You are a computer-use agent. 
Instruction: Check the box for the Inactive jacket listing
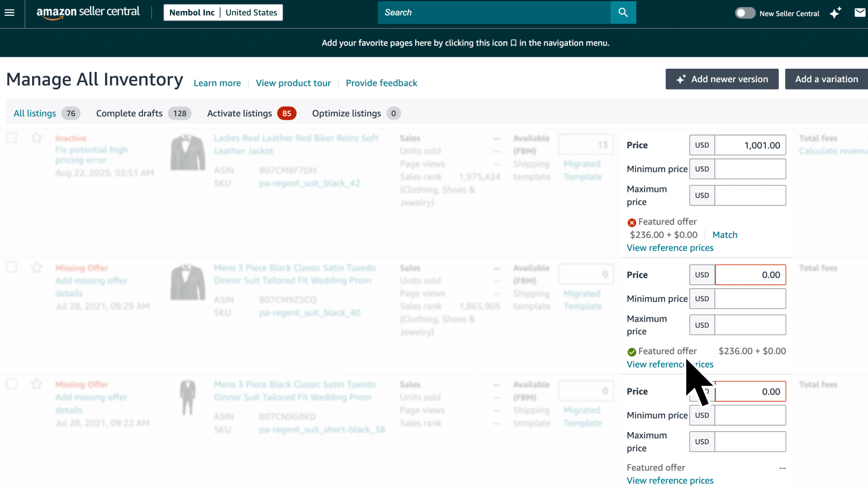12,138
